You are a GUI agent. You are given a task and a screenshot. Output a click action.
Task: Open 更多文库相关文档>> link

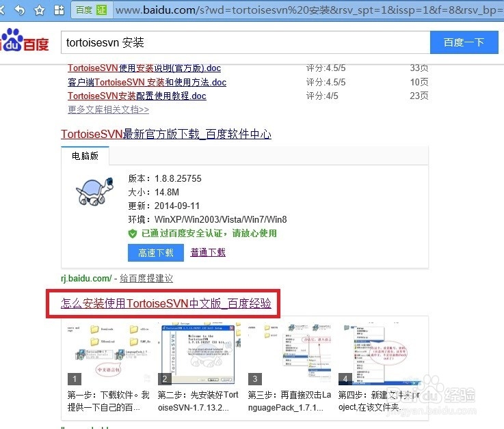pos(108,109)
